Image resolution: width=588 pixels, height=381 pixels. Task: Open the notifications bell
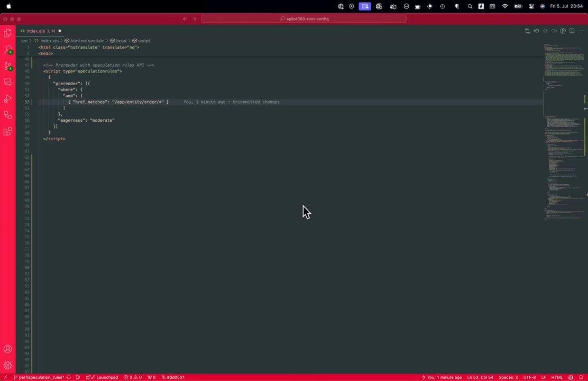click(581, 377)
